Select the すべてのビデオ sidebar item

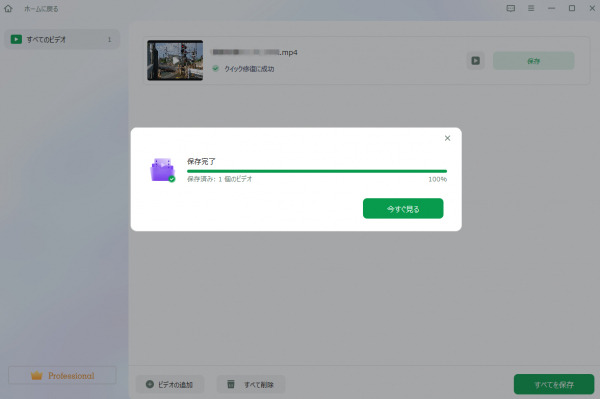click(x=62, y=39)
